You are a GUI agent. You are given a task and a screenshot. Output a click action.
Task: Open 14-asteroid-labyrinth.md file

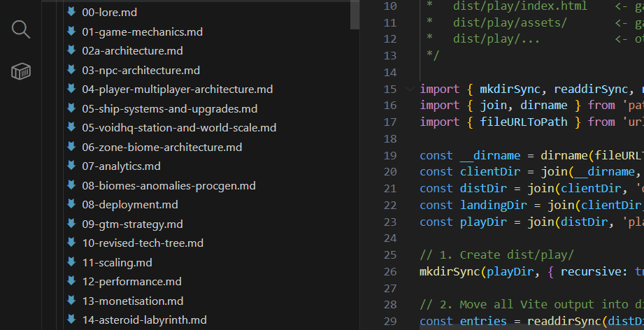click(144, 320)
